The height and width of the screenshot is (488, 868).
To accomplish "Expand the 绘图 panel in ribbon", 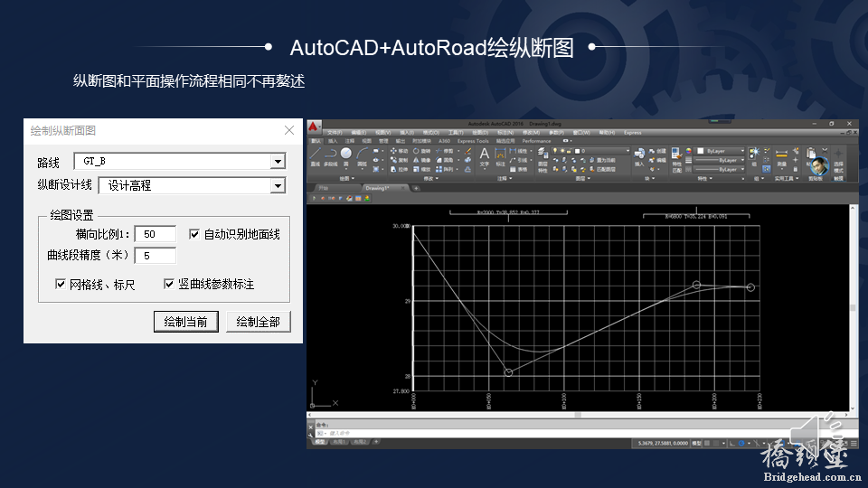I will click(x=347, y=178).
